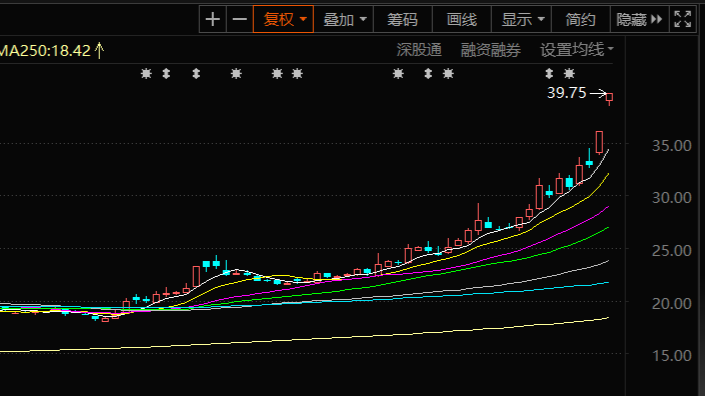Select the last star marker near 39.75

[x=569, y=73]
